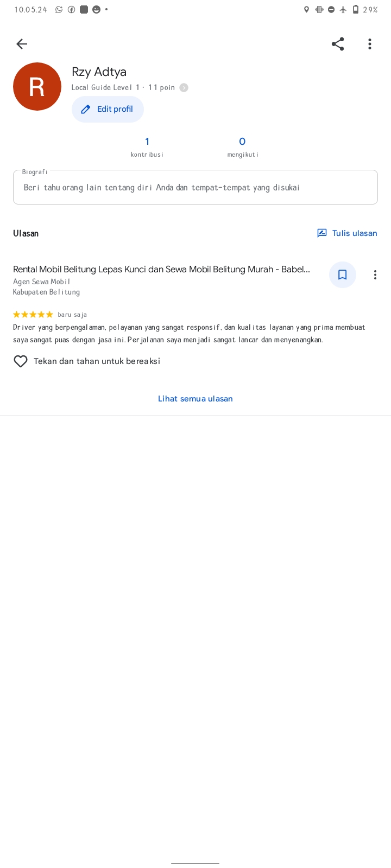Tap WhatsApp notification icon in status bar
Image resolution: width=391 pixels, height=868 pixels.
coord(59,10)
